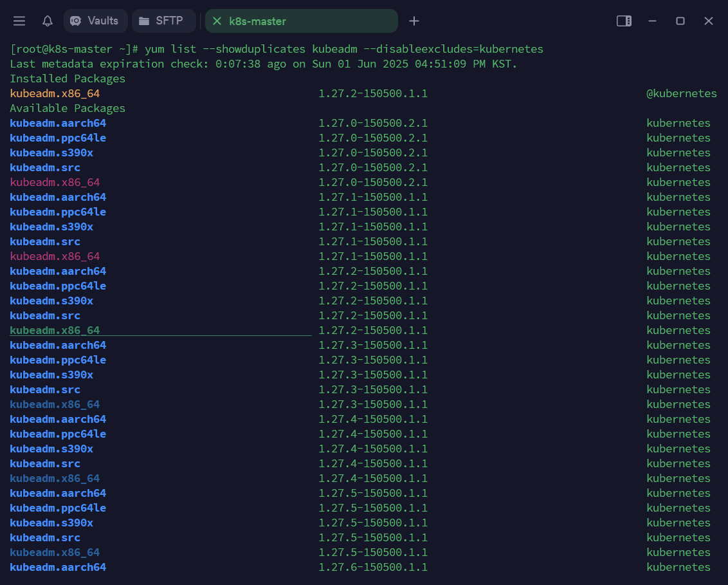Click kubeadm.s390x on the 1.27.3-150500.1.1 row

51,375
